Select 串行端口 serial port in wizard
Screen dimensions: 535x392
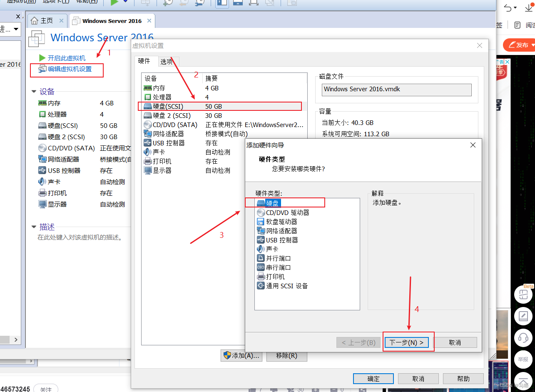[274, 267]
